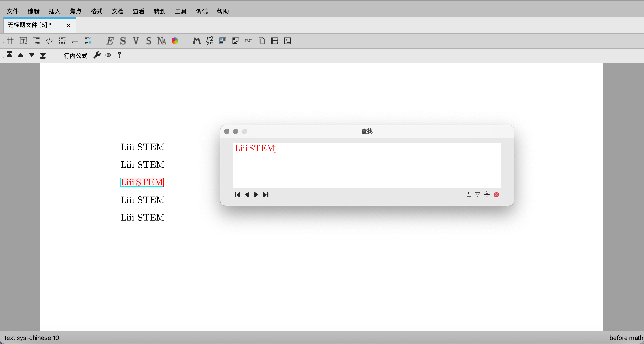Click the search text input field
The image size is (644, 344).
point(366,165)
